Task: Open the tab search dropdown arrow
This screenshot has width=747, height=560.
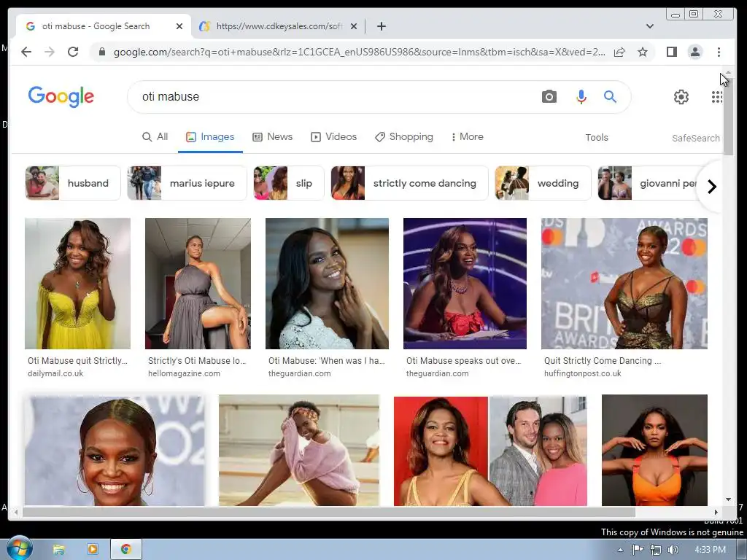Action: (x=649, y=26)
